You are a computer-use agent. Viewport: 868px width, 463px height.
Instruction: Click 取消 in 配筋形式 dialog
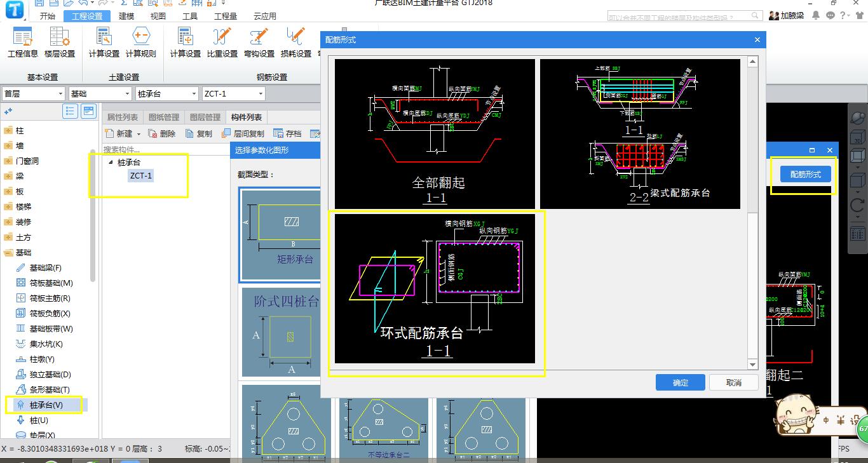[x=734, y=382]
